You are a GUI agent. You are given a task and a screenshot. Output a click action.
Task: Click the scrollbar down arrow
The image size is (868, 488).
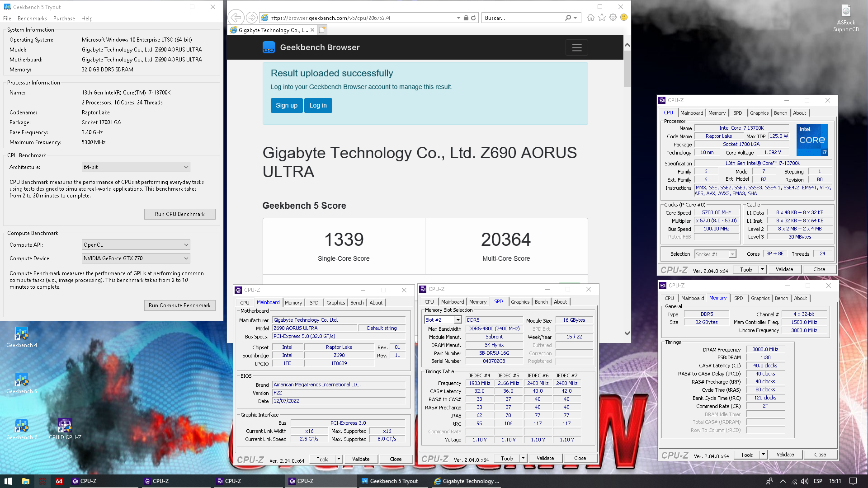[627, 333]
